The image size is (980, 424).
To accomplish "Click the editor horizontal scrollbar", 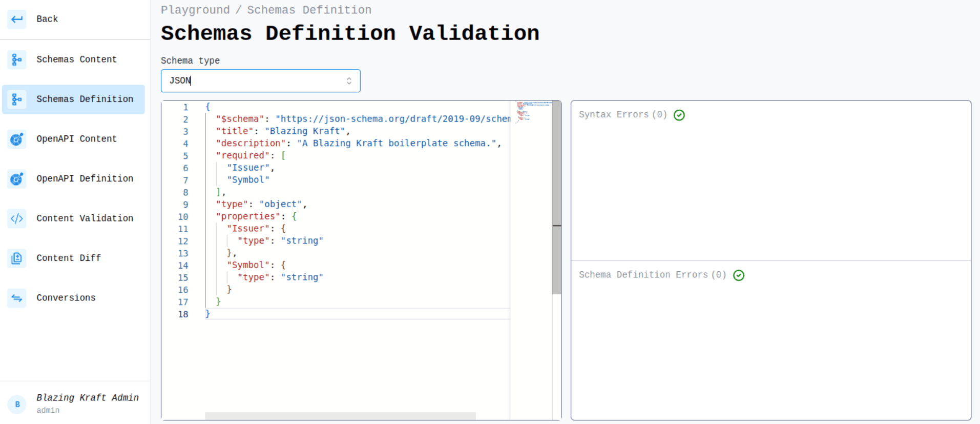I will (x=340, y=416).
